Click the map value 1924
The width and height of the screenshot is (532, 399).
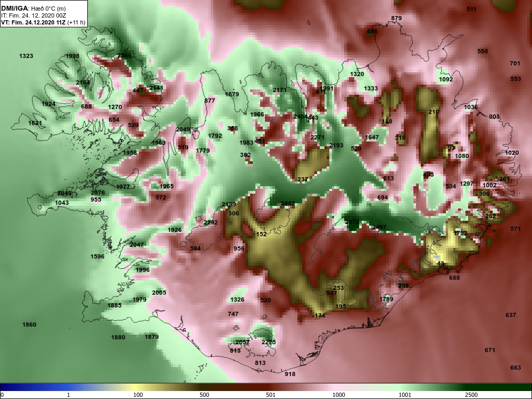(x=48, y=104)
